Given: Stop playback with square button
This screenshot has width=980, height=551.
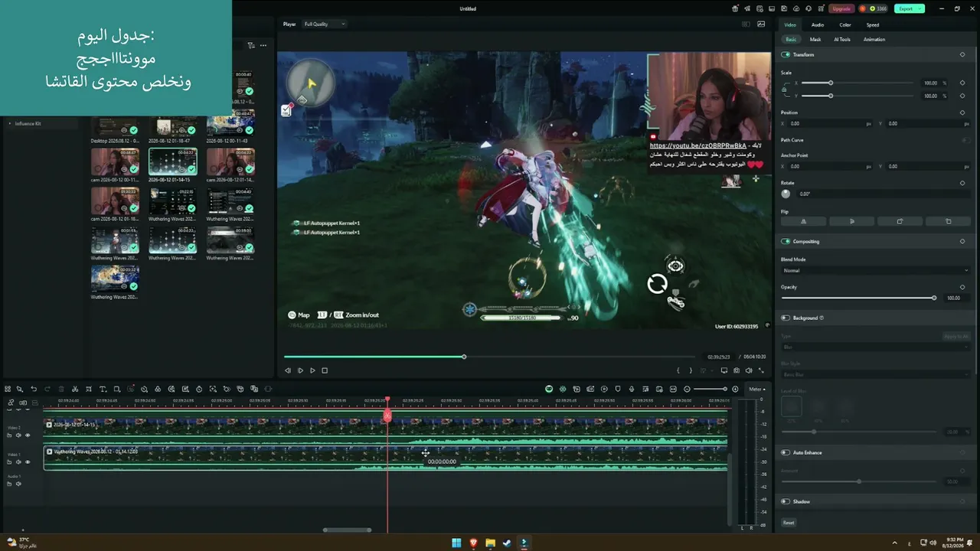Looking at the screenshot, I should point(325,370).
